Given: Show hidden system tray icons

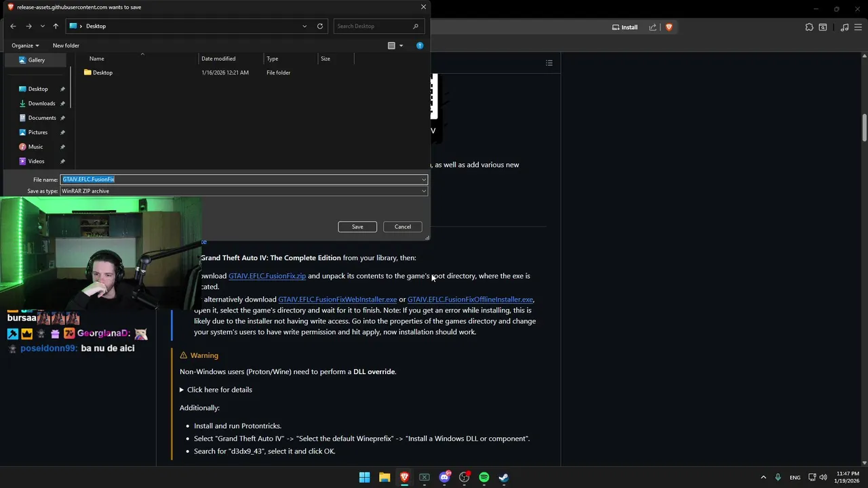Looking at the screenshot, I should click(763, 477).
